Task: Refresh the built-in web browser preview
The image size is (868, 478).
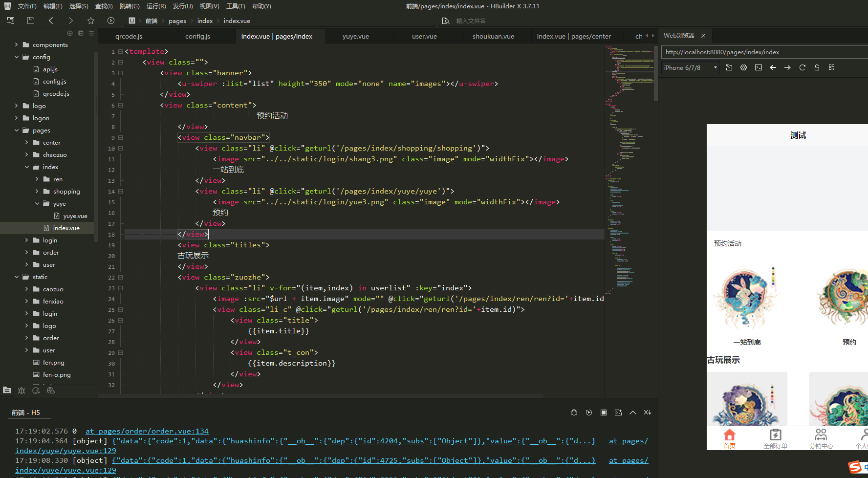Action: point(802,67)
